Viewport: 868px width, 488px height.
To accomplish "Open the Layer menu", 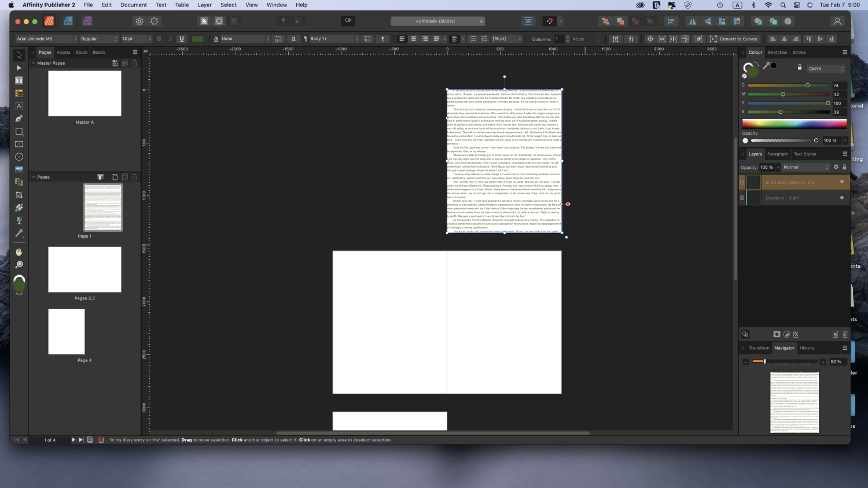I will 204,5.
